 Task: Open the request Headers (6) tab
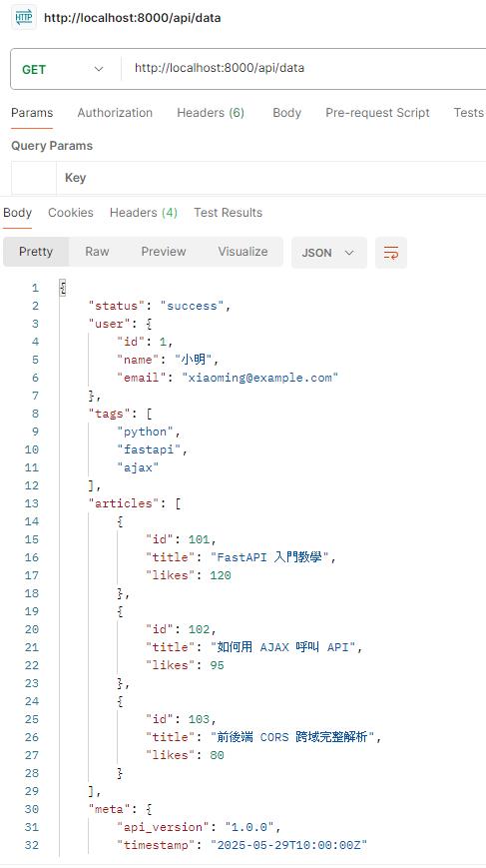point(211,113)
